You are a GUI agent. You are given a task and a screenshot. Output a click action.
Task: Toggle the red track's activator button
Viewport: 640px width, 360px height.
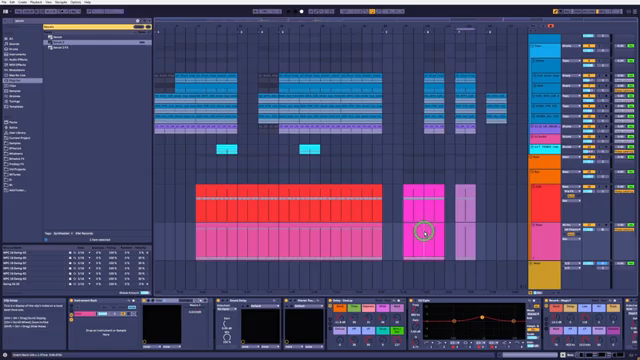click(589, 187)
